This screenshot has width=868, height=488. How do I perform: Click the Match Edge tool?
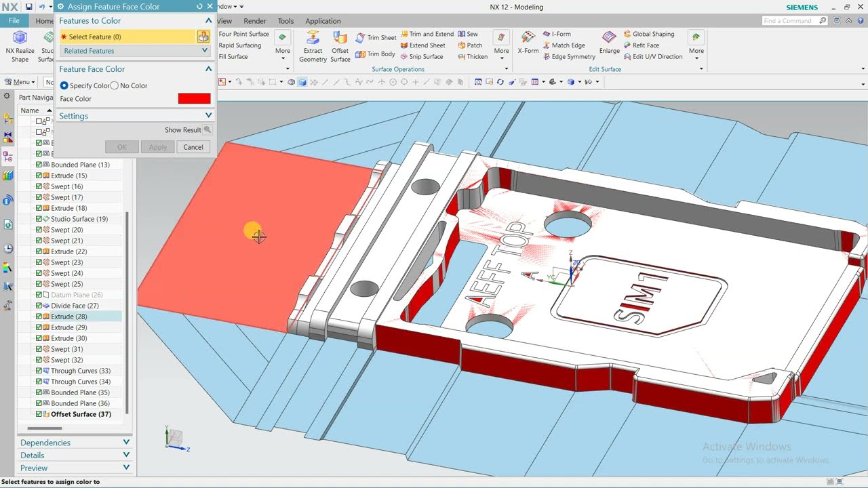point(564,45)
